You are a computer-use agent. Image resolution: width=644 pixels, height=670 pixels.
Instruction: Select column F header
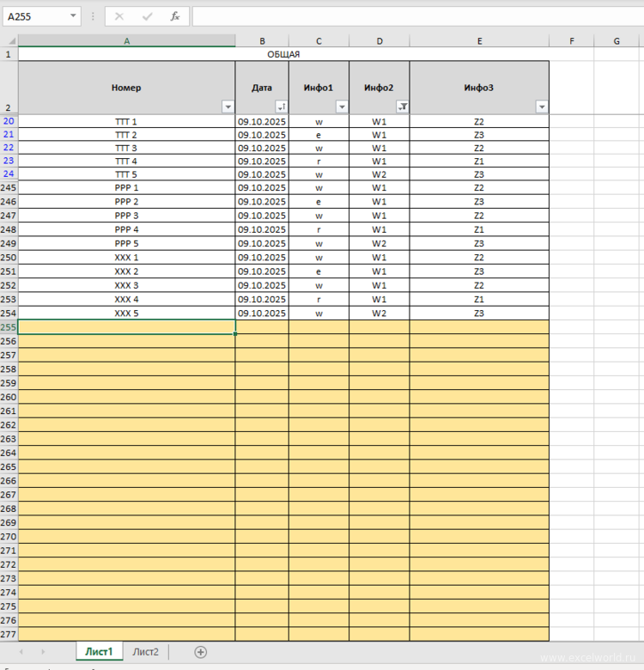pos(572,40)
